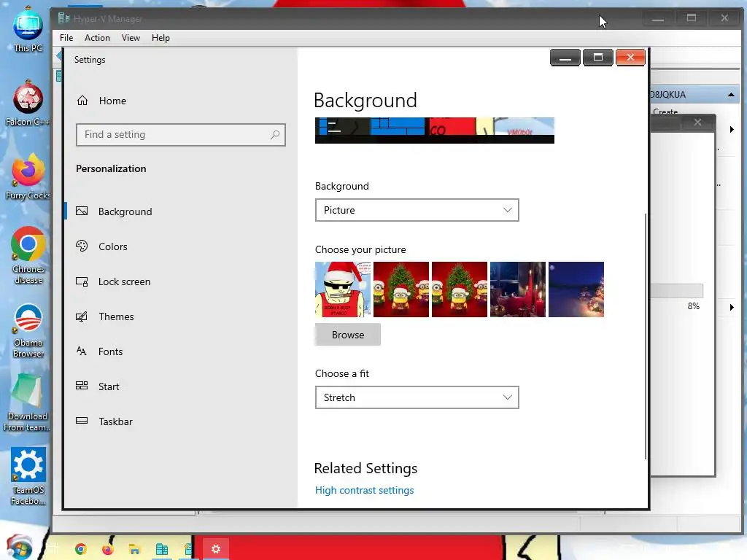This screenshot has width=747, height=560.
Task: Open Help menu in Hyper-V Manager
Action: 160,38
